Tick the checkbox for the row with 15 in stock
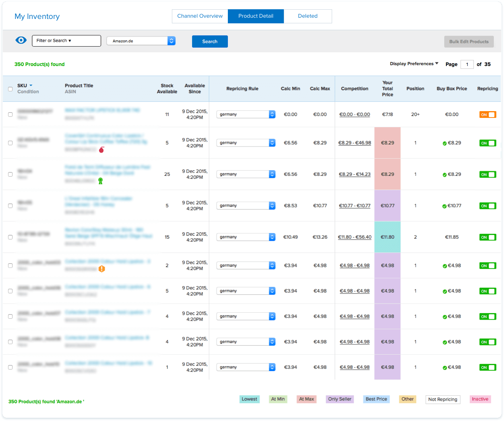 click(x=10, y=237)
